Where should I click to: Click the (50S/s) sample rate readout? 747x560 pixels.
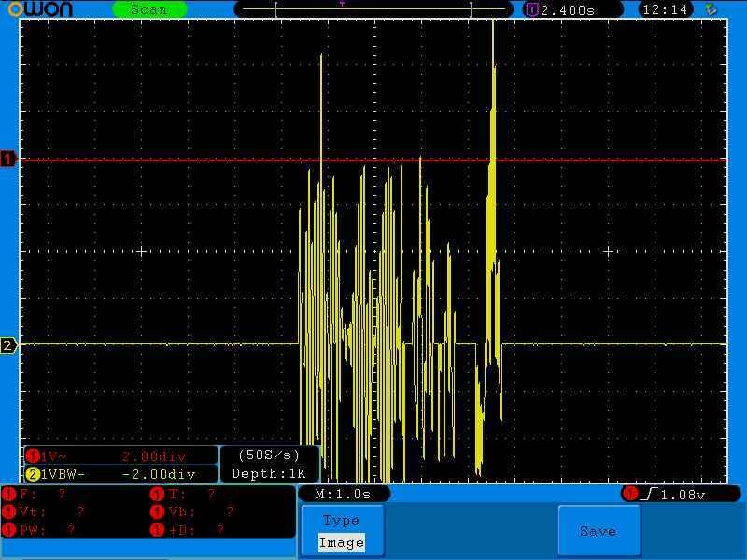click(269, 455)
